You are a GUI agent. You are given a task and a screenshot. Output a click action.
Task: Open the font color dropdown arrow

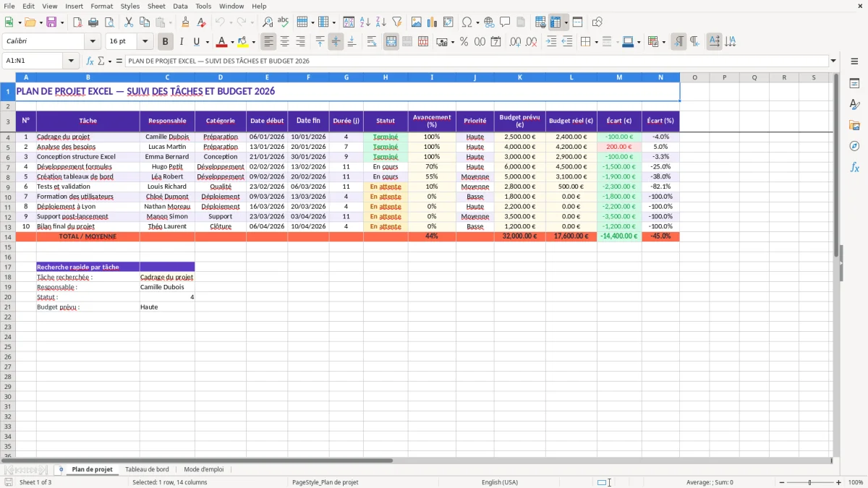click(232, 42)
